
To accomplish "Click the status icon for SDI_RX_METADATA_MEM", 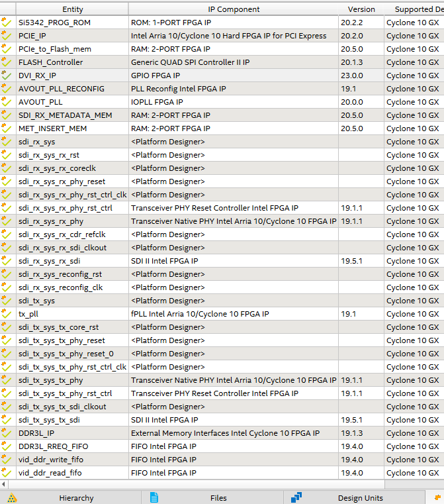I will (7, 115).
